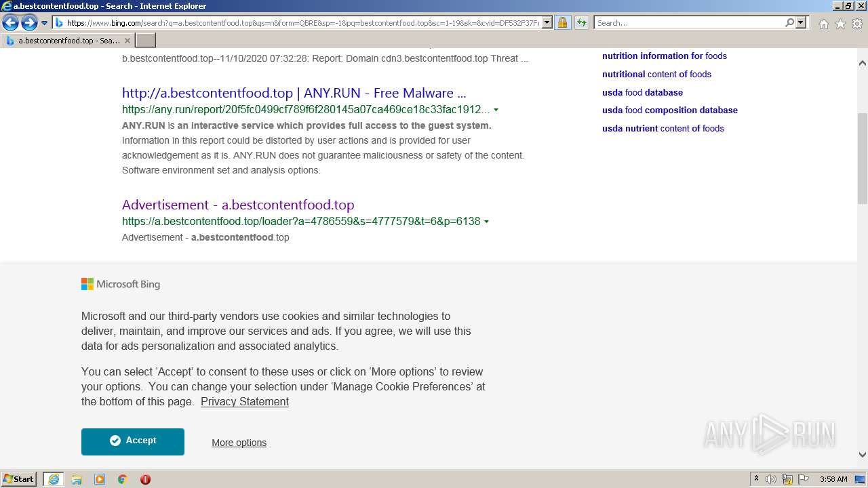This screenshot has width=868, height=488.
Task: Open the any.run/report green URL
Action: point(306,109)
